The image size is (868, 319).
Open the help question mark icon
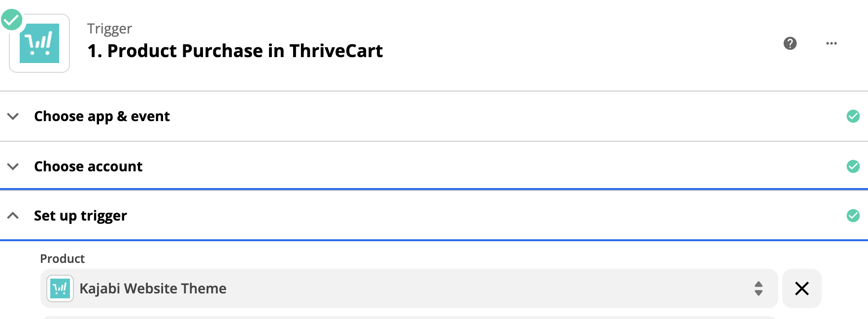[x=790, y=43]
